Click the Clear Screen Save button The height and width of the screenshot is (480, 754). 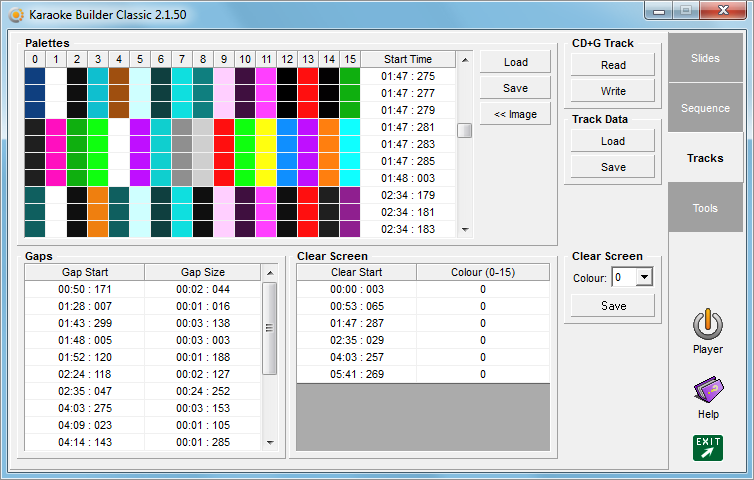613,305
